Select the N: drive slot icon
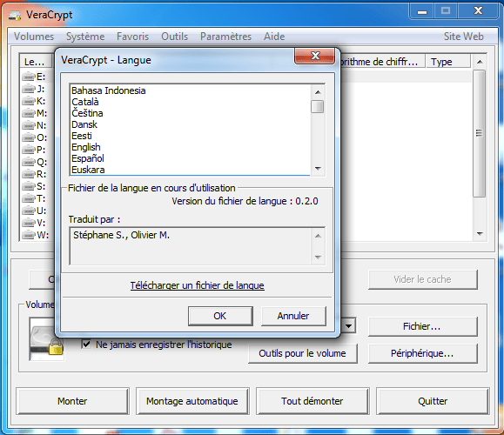Viewport: 504px width, 435px height. click(x=28, y=125)
